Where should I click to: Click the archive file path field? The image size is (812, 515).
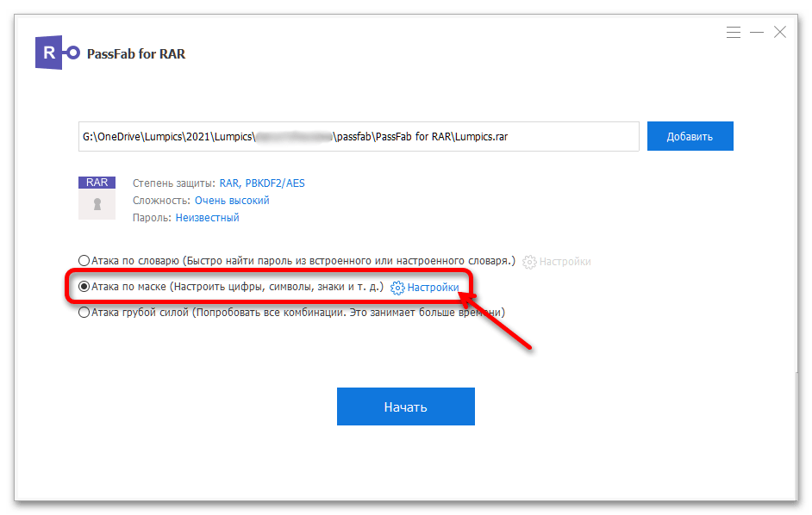(x=359, y=137)
